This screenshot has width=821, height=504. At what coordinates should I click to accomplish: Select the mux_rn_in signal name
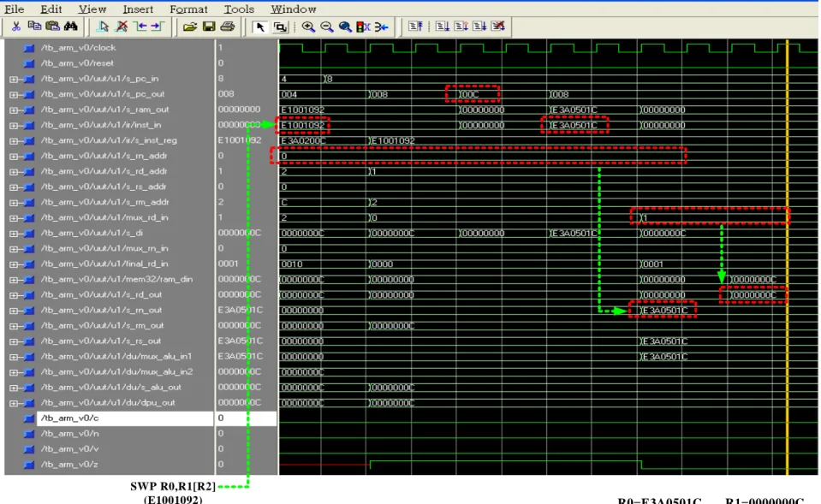point(104,249)
